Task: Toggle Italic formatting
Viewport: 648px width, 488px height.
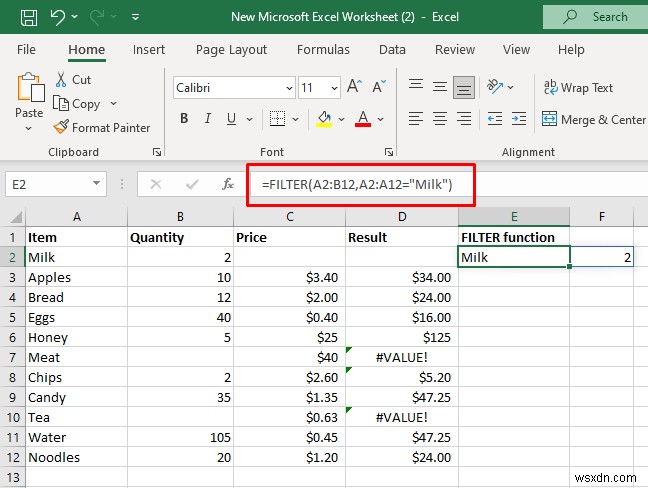Action: tap(207, 119)
